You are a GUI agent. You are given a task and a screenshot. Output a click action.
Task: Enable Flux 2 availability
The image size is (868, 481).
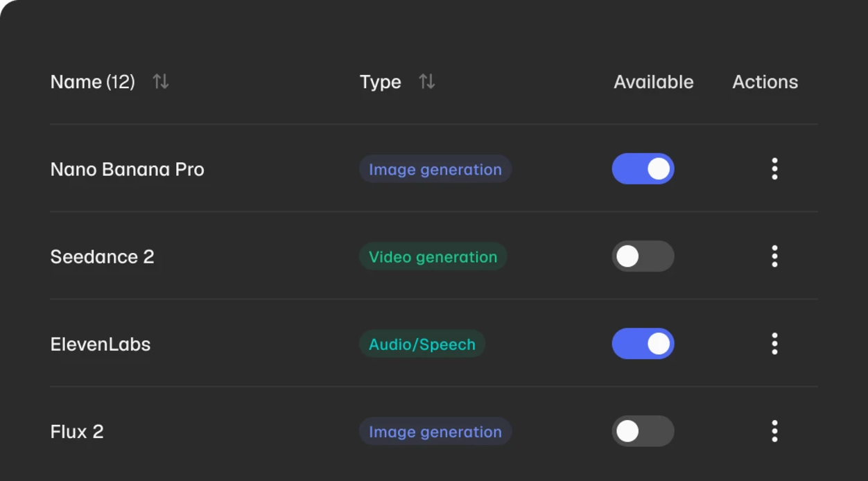pyautogui.click(x=643, y=431)
